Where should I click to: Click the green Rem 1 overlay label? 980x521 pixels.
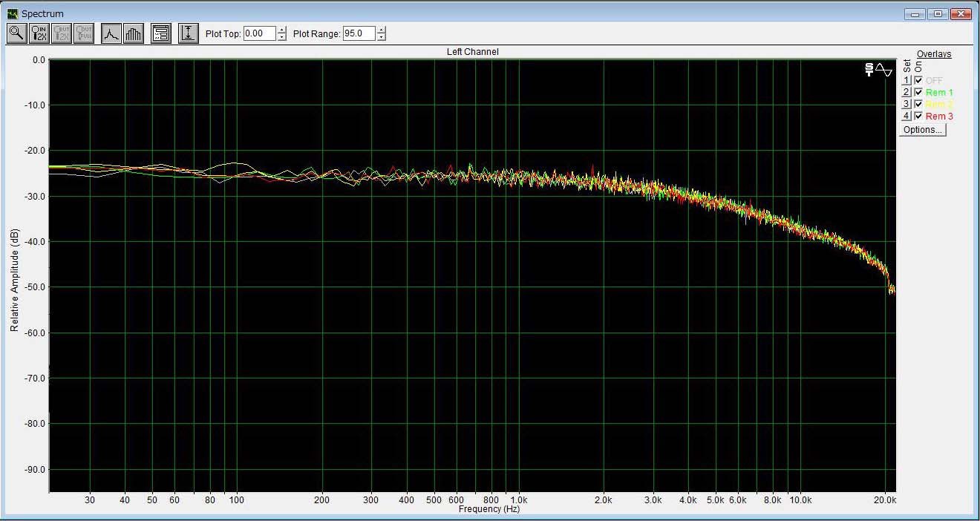click(939, 92)
